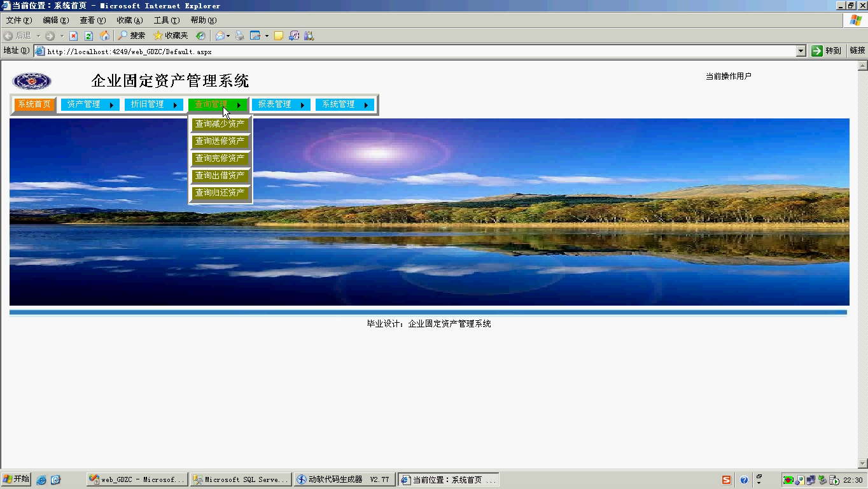Open the Mail button dropdown arrow
The width and height of the screenshot is (868, 489).
pyautogui.click(x=228, y=36)
